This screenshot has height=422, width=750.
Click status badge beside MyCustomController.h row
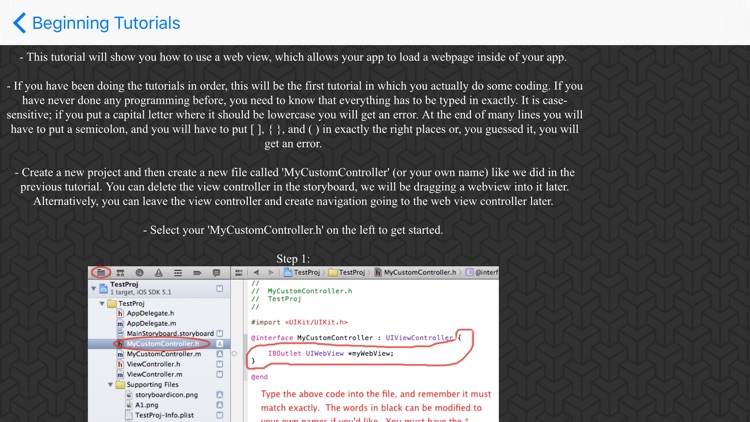click(x=220, y=344)
